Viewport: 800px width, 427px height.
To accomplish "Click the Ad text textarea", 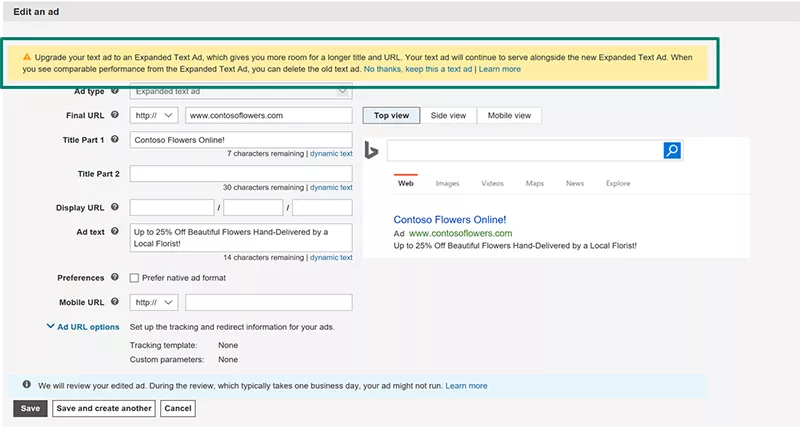I will pos(241,237).
